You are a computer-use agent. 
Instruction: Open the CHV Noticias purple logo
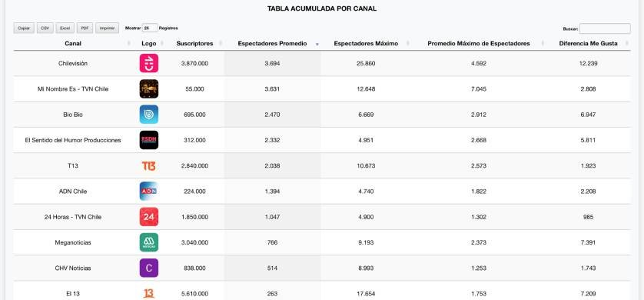(148, 268)
